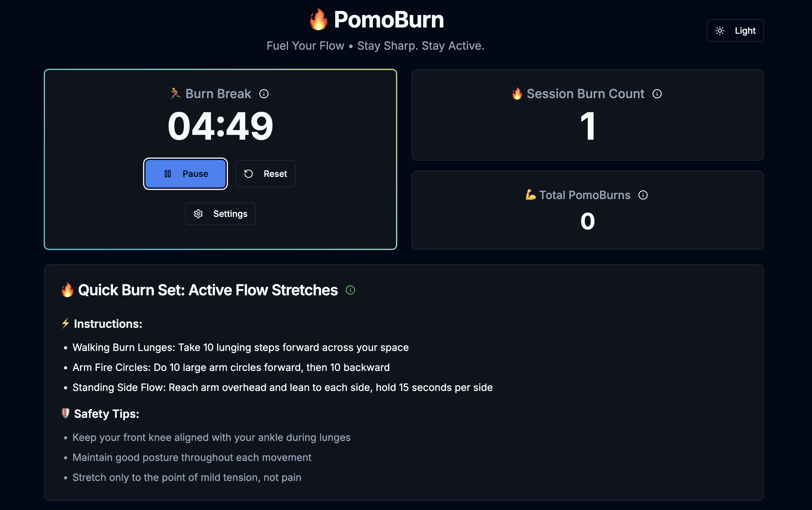Open the Quick Burn Set info icon
This screenshot has width=812, height=510.
[x=350, y=290]
